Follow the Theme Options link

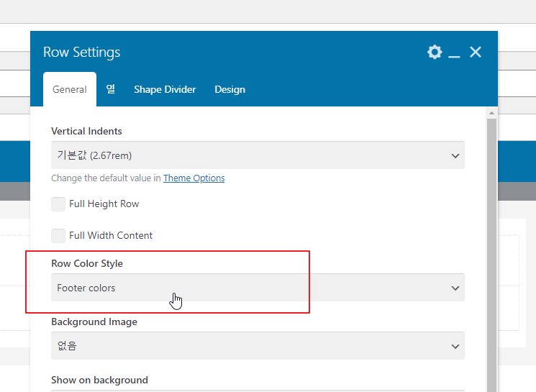tap(194, 178)
